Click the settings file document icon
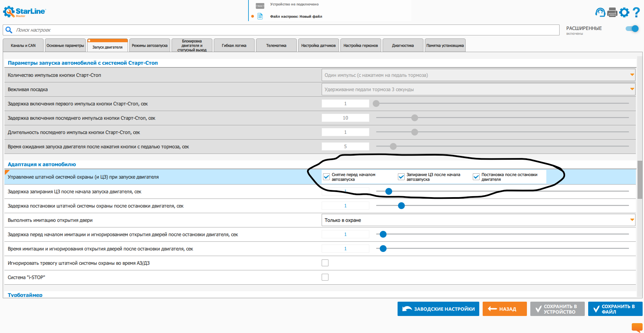Viewport: 644px width, 333px height. tap(260, 16)
